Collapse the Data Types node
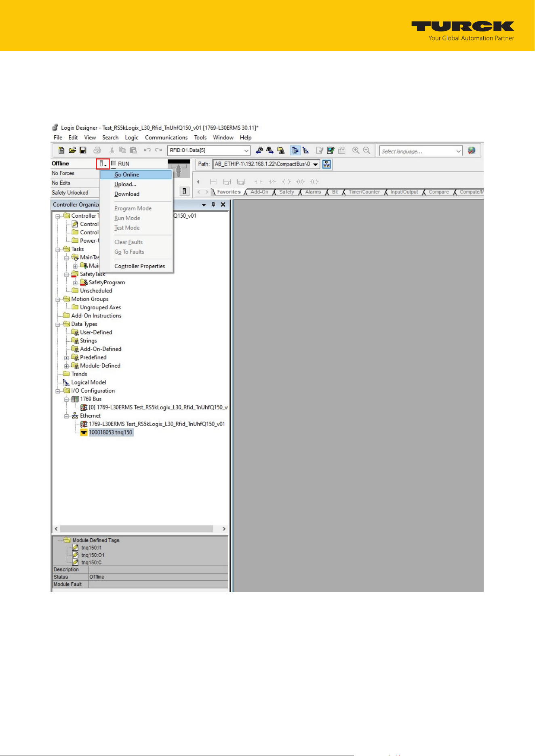 tap(58, 325)
